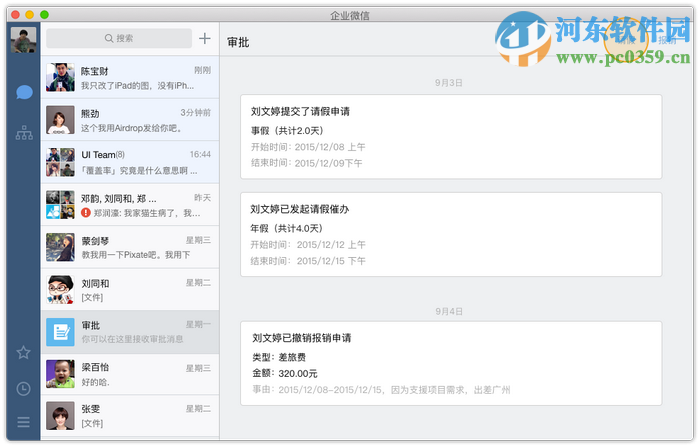The image size is (700, 447).
Task: Open the chat with 张雯
Action: point(130,416)
